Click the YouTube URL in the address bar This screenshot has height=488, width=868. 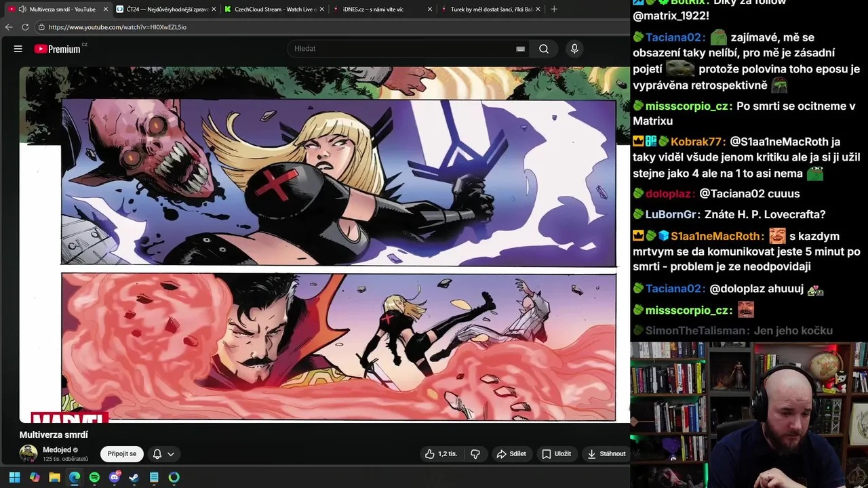point(117,27)
